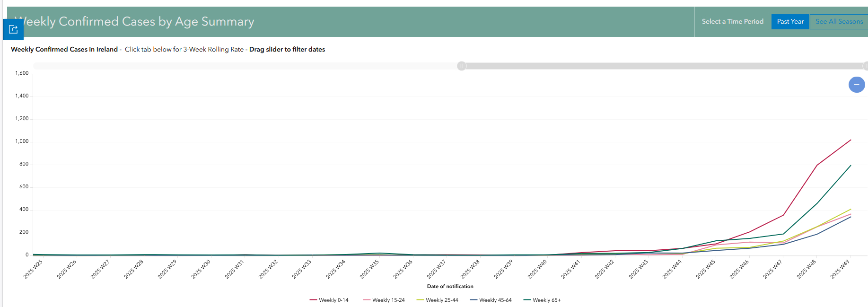Click the Weekly 65+ line endpoint at W49
Viewport: 868px width, 307px height.
850,166
